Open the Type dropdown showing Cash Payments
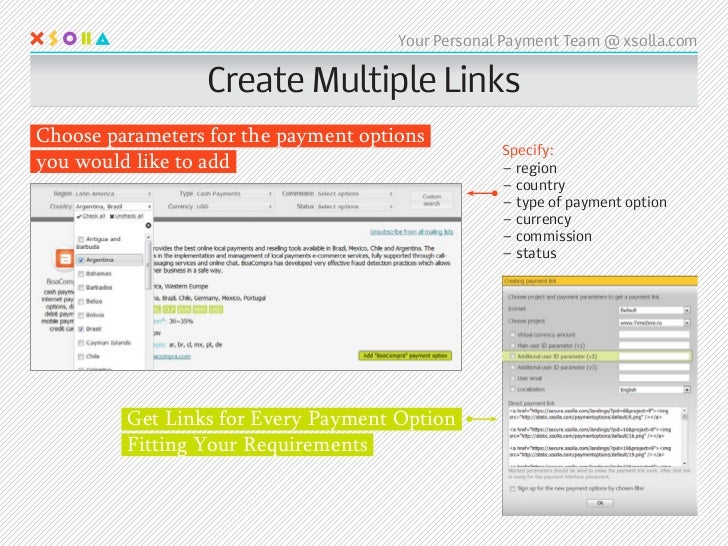This screenshot has height=546, width=728. [x=234, y=194]
